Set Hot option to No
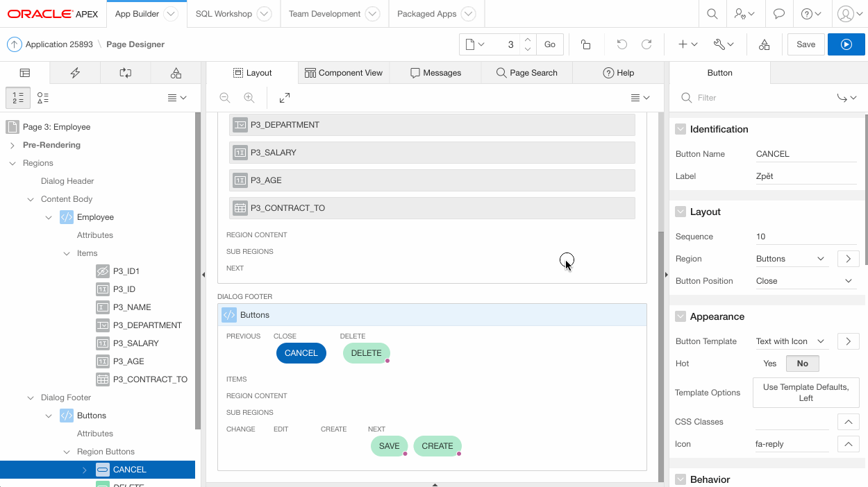Viewport: 868px width, 487px height. click(x=802, y=364)
